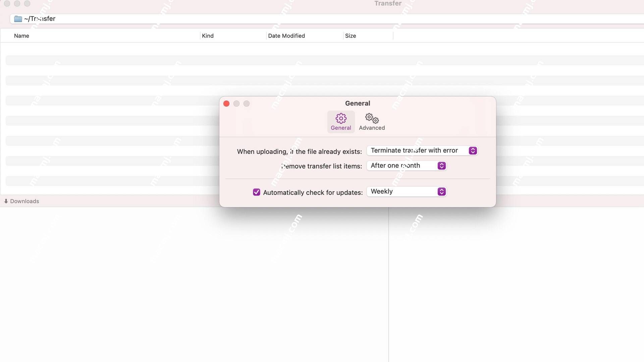
Task: Open the General settings gear icon
Action: [x=340, y=118]
